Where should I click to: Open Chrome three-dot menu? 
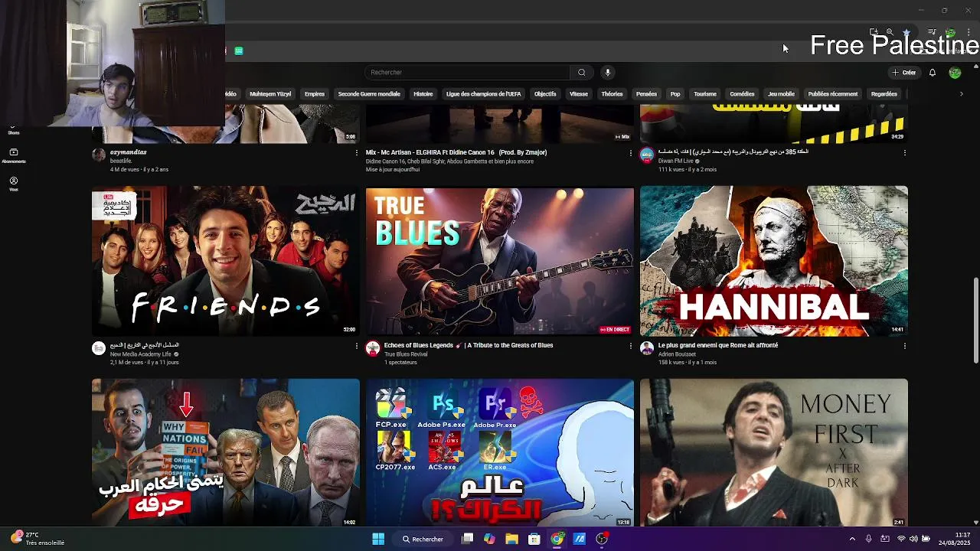(x=969, y=32)
